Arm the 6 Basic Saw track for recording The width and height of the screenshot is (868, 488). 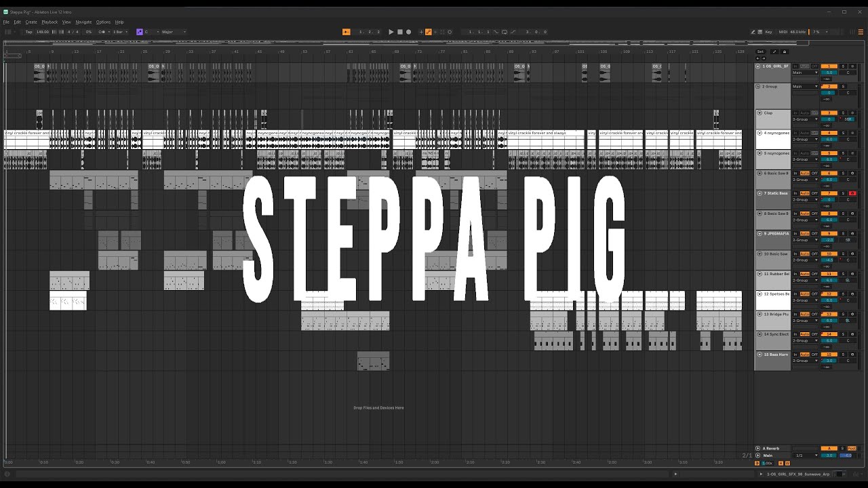click(x=852, y=174)
